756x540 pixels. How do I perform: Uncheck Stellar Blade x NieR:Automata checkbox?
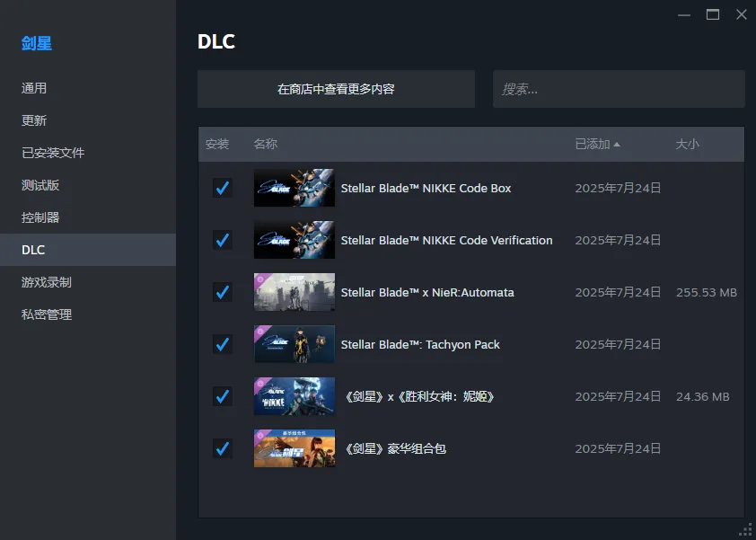tap(222, 292)
